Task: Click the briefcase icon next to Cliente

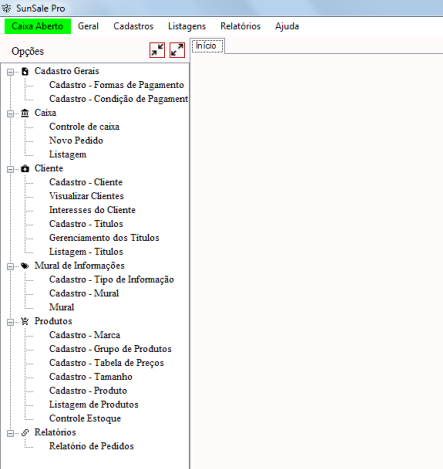Action: tap(25, 169)
